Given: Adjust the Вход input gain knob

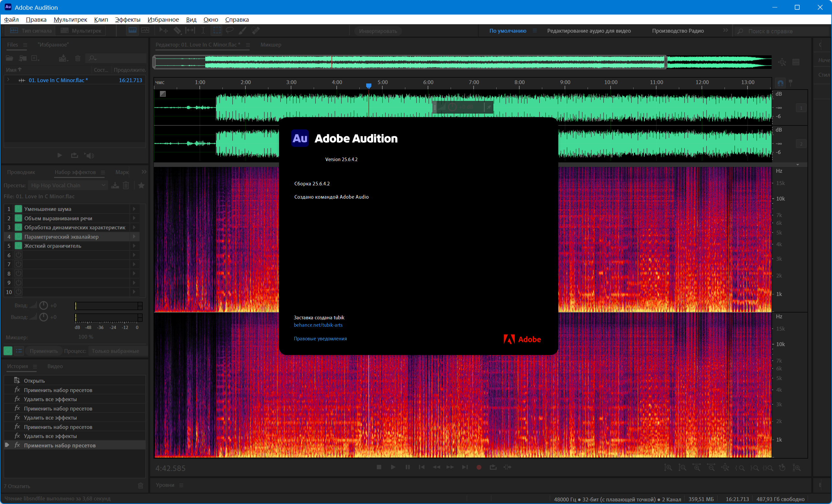Looking at the screenshot, I should pos(44,305).
